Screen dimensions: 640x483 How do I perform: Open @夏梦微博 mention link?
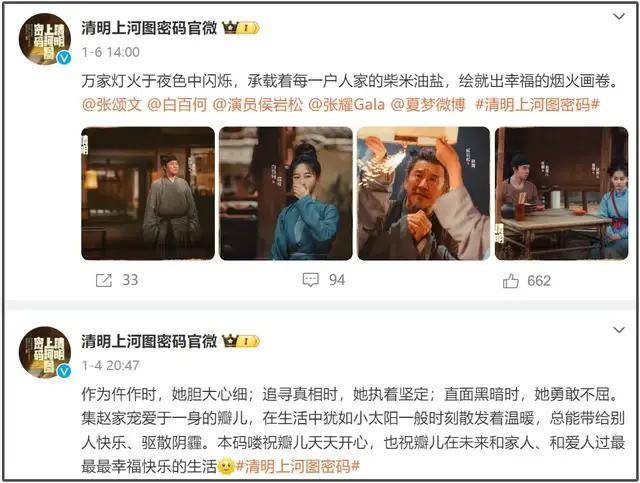(428, 105)
